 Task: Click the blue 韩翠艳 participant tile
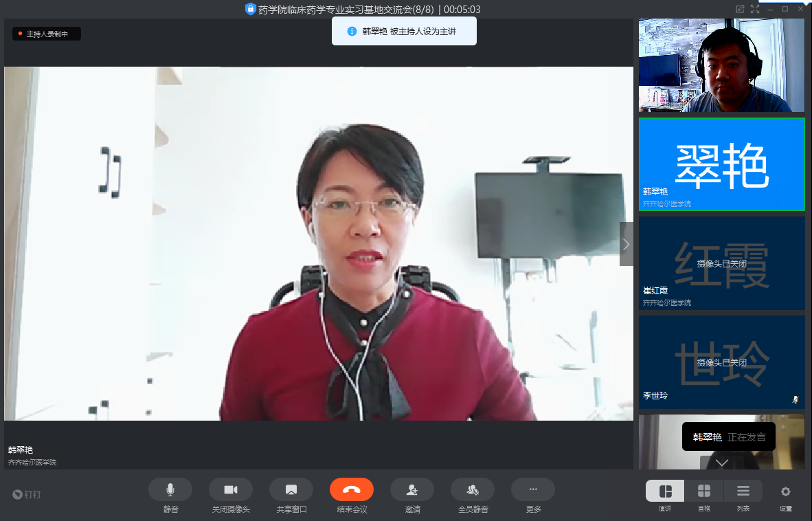click(721, 164)
